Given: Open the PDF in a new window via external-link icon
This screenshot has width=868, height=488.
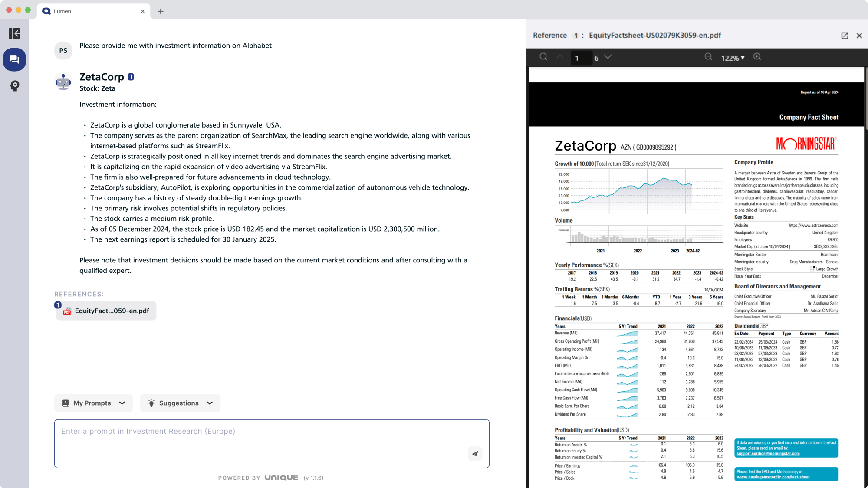Looking at the screenshot, I should point(845,35).
